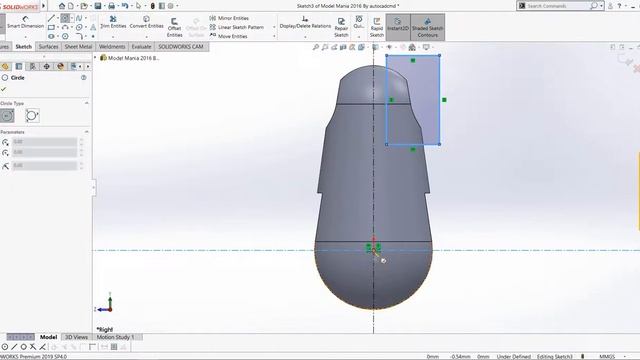Click the Rebuild traffic light icon

[153, 6]
